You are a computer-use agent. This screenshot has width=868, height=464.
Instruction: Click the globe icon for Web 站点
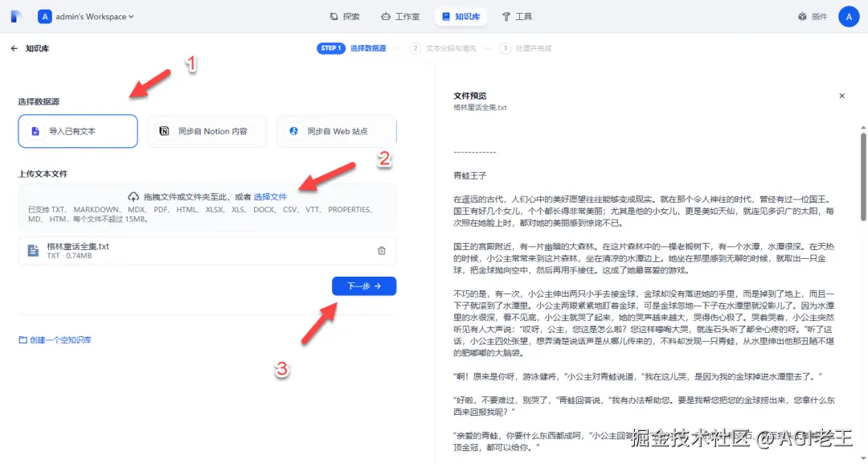294,131
